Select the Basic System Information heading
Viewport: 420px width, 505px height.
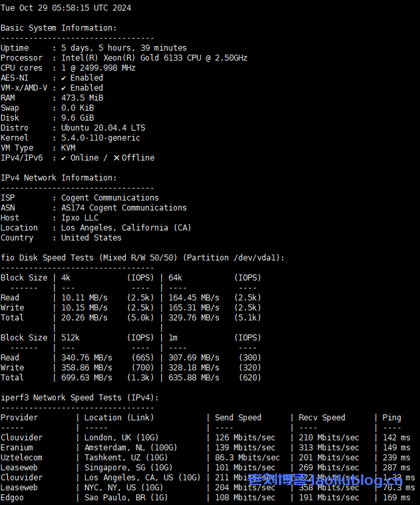pos(58,28)
